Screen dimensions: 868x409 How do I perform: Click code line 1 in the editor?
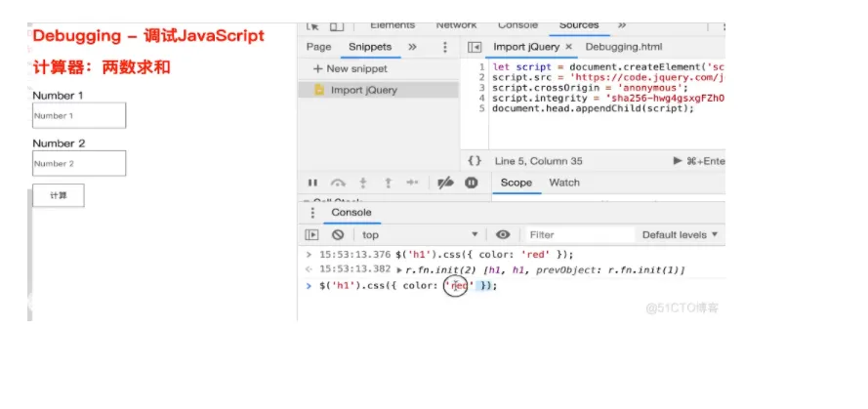(608, 67)
